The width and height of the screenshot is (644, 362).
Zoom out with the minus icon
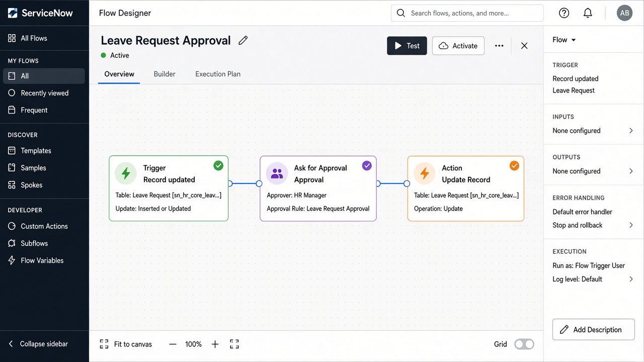pyautogui.click(x=173, y=344)
